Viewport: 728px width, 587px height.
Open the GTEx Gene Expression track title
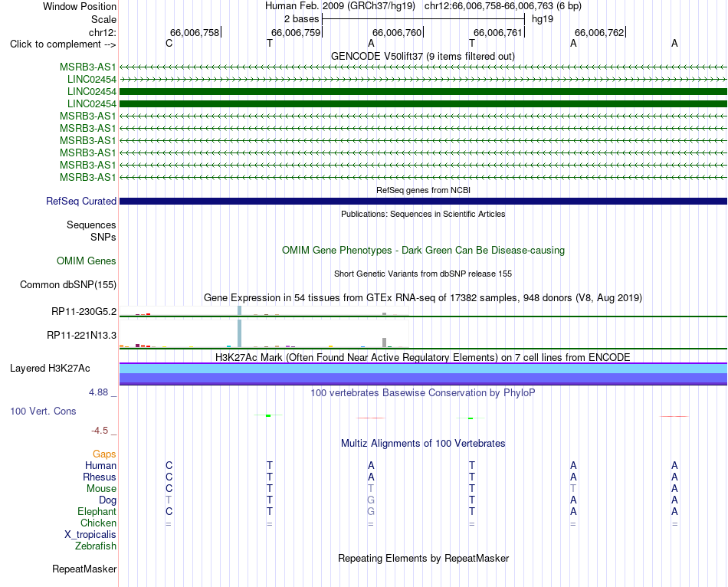pos(423,297)
